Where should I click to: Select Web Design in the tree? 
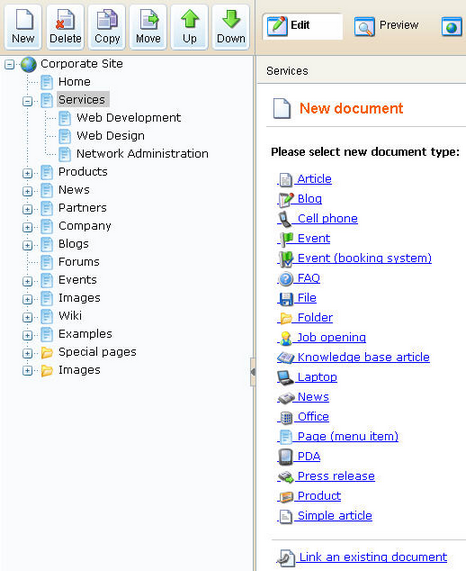110,136
